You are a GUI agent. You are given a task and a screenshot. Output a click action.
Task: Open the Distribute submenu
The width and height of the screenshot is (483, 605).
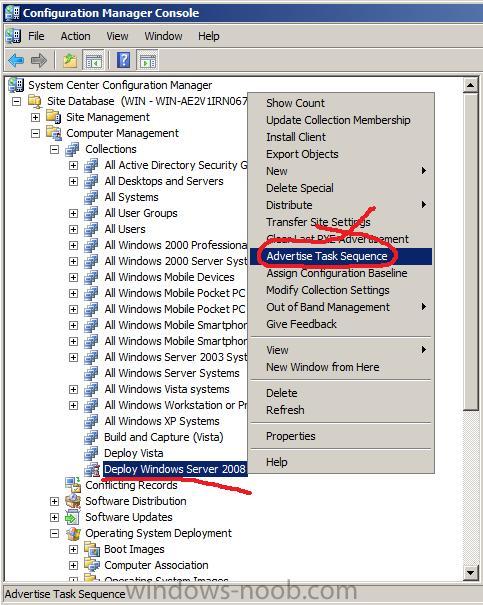[x=341, y=205]
